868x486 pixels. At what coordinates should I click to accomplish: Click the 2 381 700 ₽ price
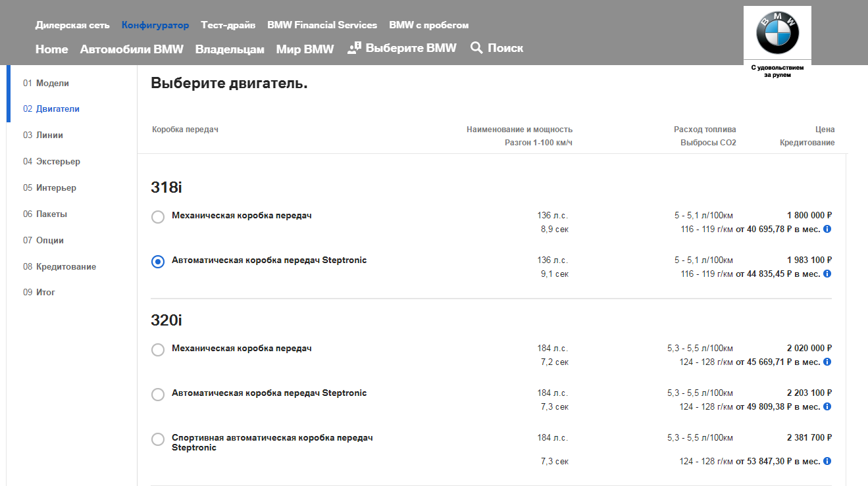tap(809, 437)
